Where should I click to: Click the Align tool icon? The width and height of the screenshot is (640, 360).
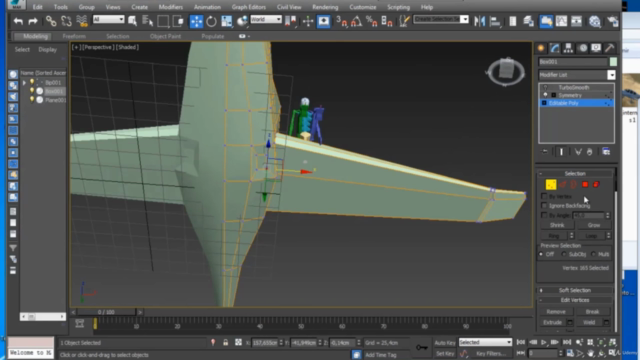tap(495, 21)
